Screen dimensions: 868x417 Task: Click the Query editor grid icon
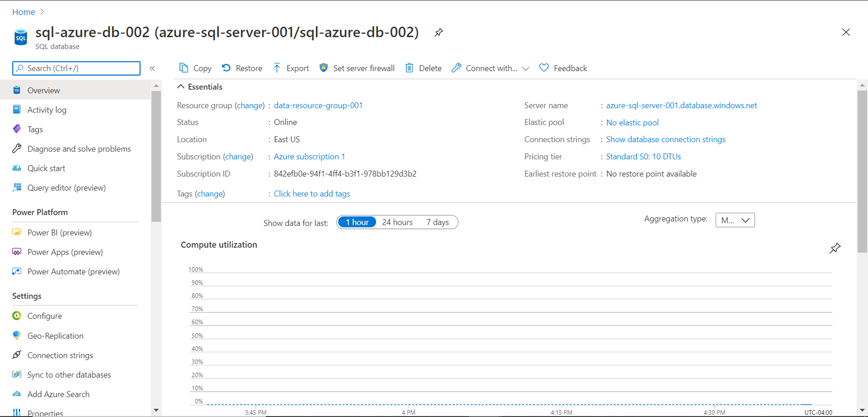click(17, 187)
